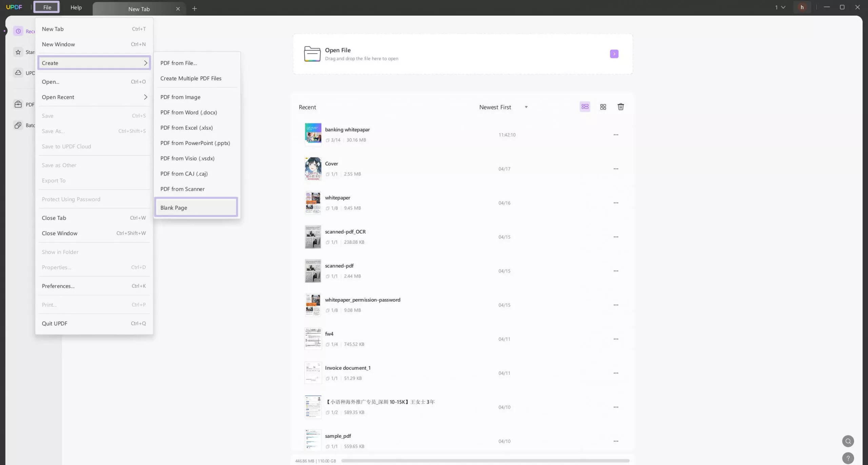Viewport: 868px width, 465px height.
Task: Click the user account avatar button
Action: pyautogui.click(x=802, y=7)
